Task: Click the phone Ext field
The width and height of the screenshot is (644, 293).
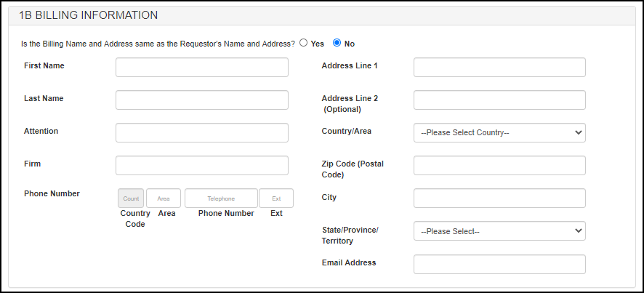Action: (x=276, y=198)
